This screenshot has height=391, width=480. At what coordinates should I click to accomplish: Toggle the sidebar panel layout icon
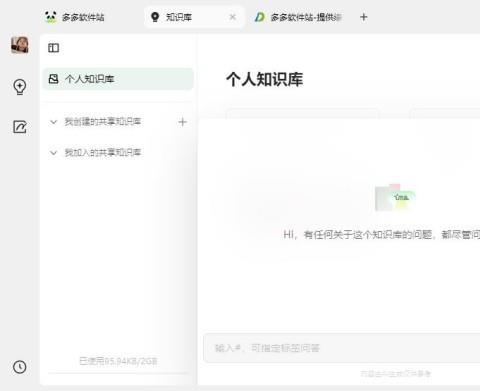53,48
